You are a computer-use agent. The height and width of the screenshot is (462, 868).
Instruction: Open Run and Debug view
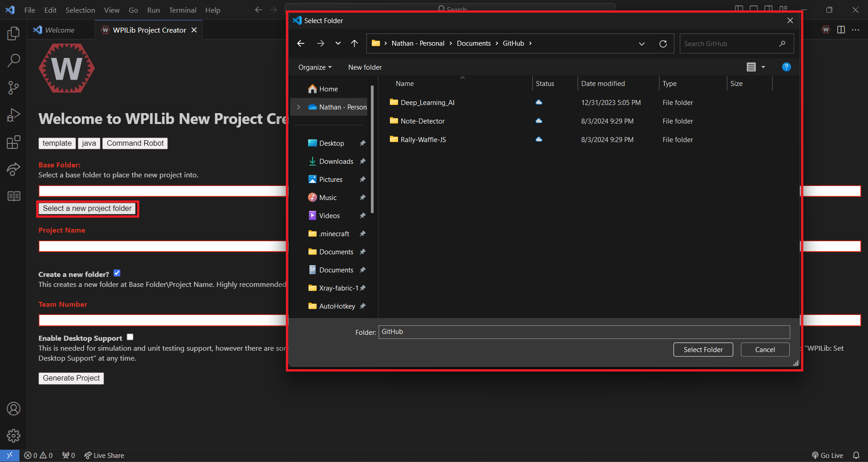(14, 115)
